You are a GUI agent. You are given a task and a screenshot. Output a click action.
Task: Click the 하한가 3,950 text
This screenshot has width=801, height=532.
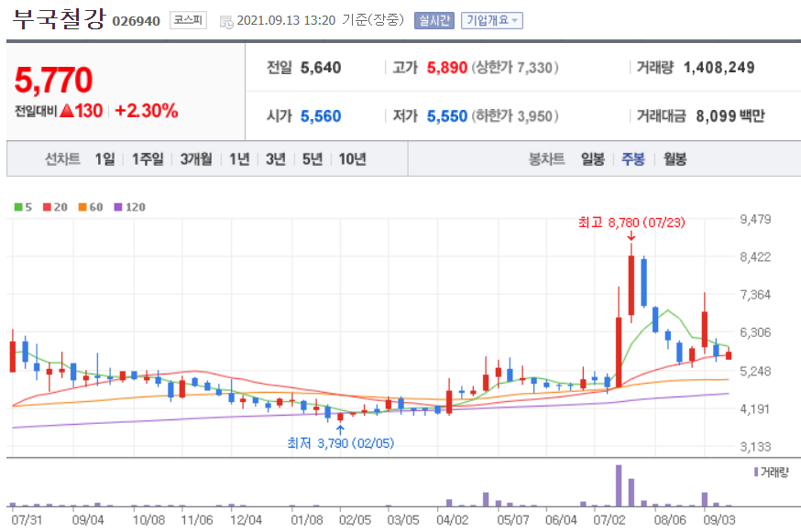click(515, 116)
